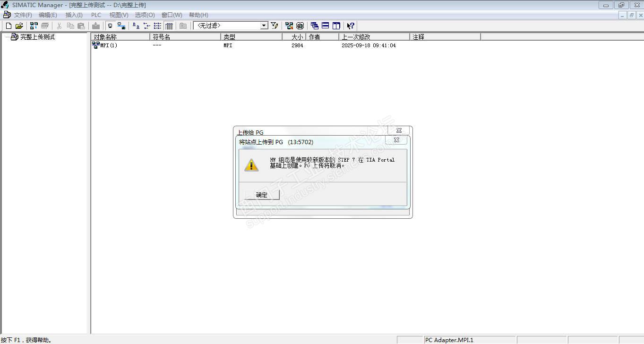
Task: Open the 插入(I) menu
Action: click(74, 15)
